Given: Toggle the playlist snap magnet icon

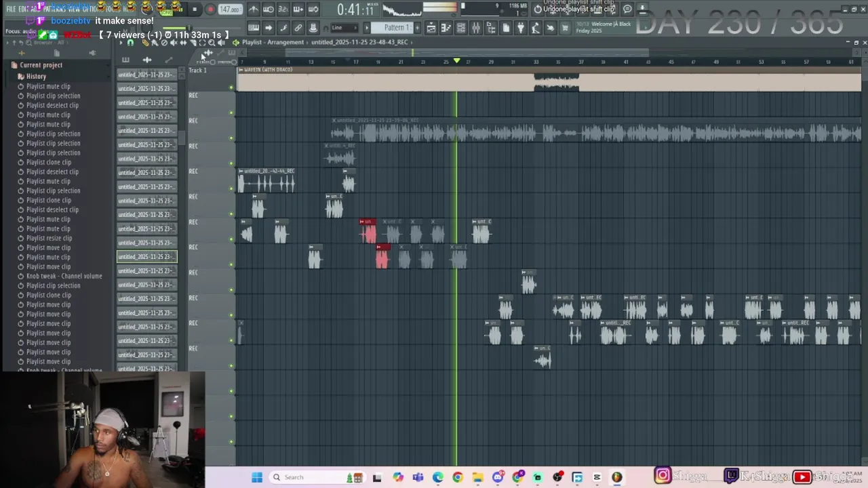Looking at the screenshot, I should (130, 43).
